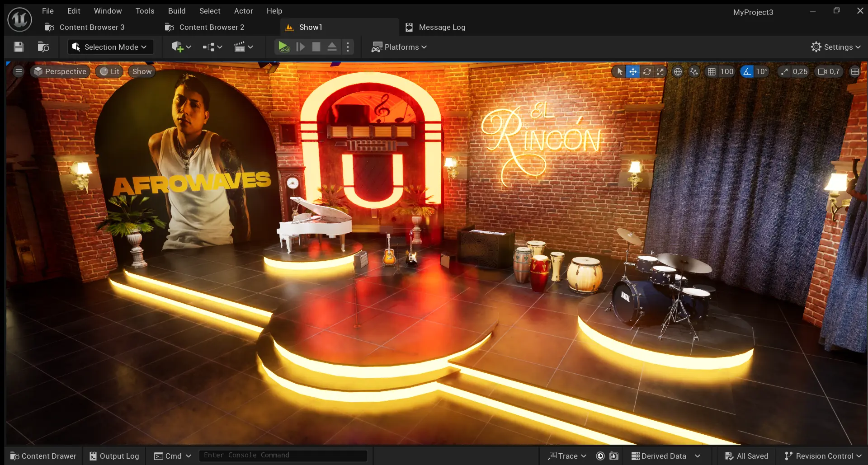The width and height of the screenshot is (868, 465).
Task: Toggle scale snapping icon
Action: pos(784,71)
